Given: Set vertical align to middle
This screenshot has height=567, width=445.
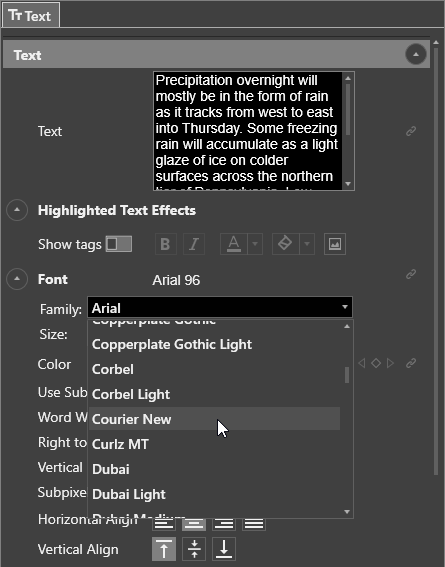Looking at the screenshot, I should (194, 549).
